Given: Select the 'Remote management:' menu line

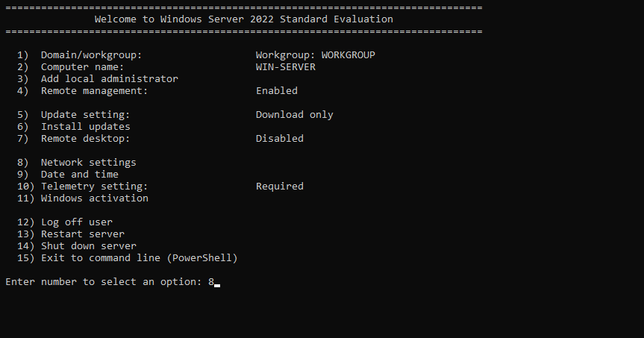Looking at the screenshot, I should click(x=82, y=91).
